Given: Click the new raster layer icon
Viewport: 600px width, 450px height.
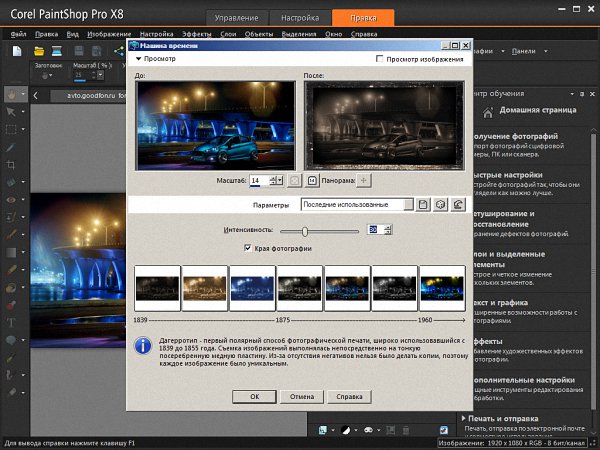Looking at the screenshot, I should tap(323, 430).
